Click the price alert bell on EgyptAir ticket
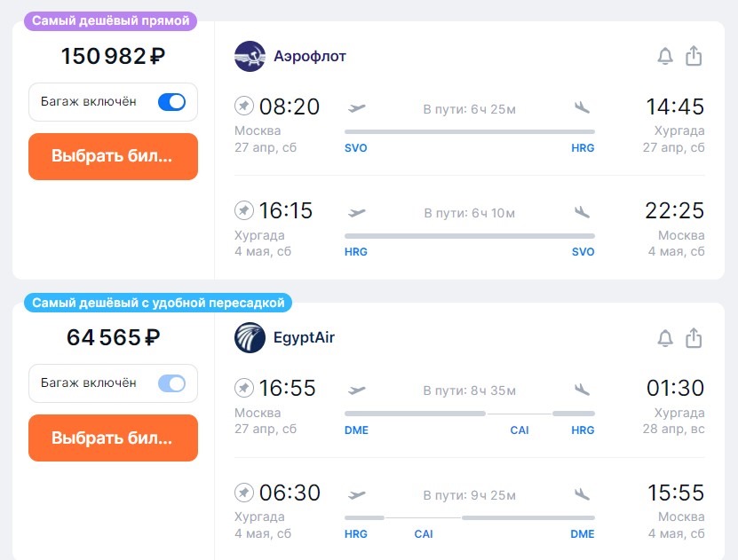 tap(665, 338)
